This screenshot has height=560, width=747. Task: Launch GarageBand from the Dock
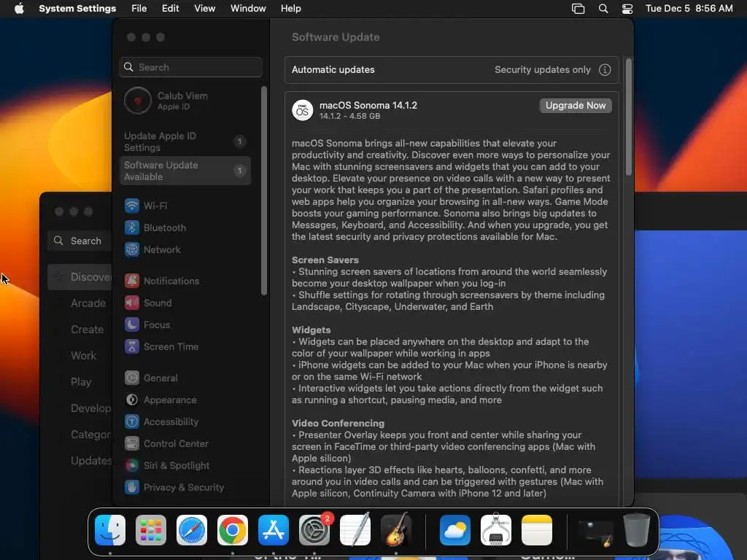click(396, 530)
